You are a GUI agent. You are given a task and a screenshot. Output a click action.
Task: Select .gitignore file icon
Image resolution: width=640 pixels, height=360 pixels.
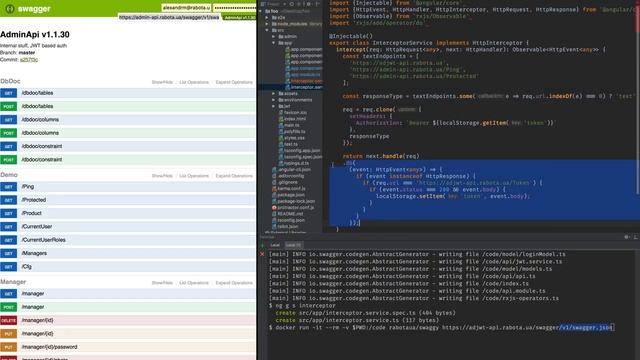(274, 182)
